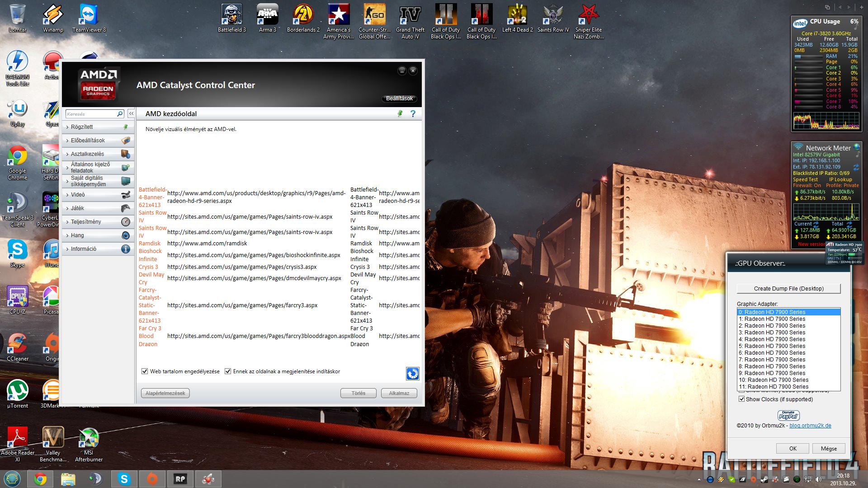Click the blue refresh icon in Catalyst
Image resolution: width=868 pixels, height=488 pixels.
(412, 374)
